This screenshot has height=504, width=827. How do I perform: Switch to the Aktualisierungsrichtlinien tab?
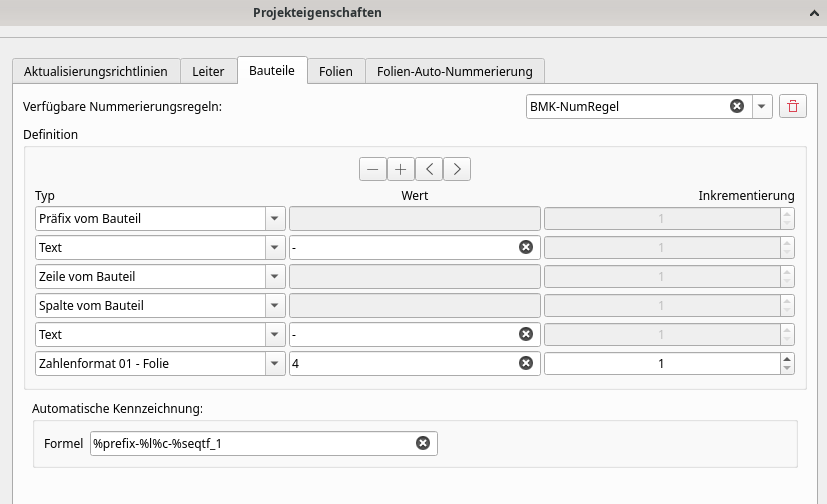[96, 71]
